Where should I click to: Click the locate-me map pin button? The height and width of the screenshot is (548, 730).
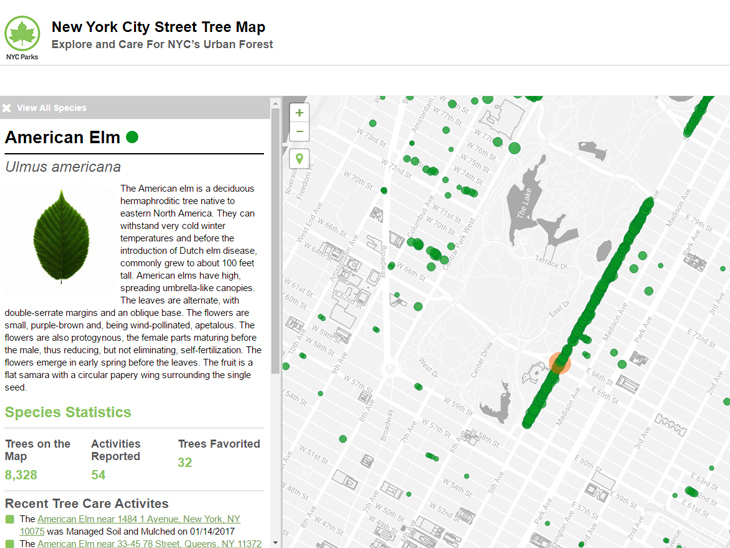tap(299, 159)
